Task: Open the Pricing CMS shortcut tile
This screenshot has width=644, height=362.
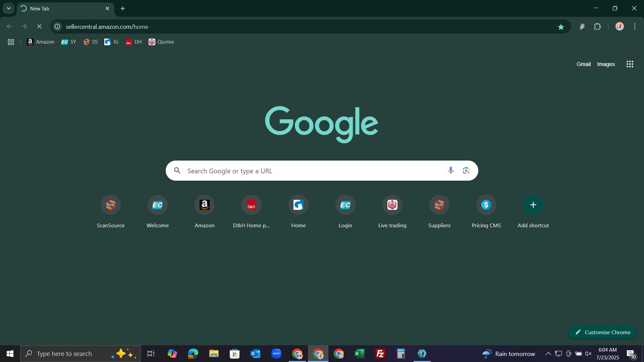Action: click(x=486, y=212)
